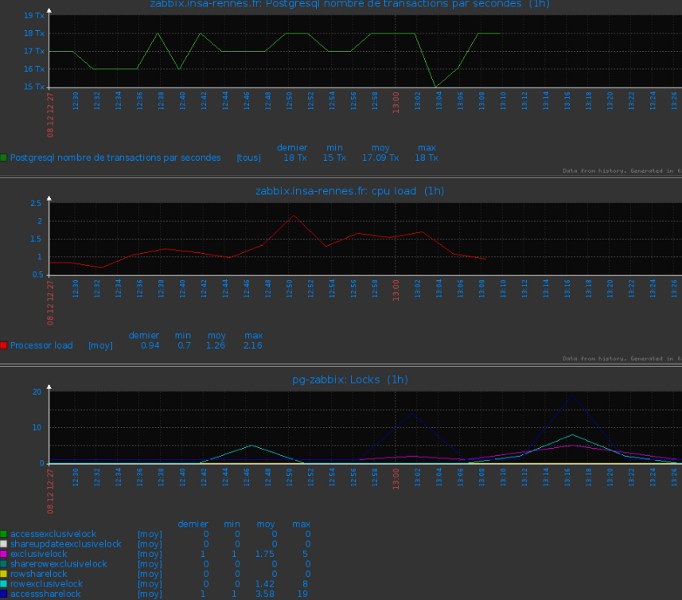Screen dimensions: 682x600
Task: Click the '17.09 Tx' average value
Action: tap(381, 158)
